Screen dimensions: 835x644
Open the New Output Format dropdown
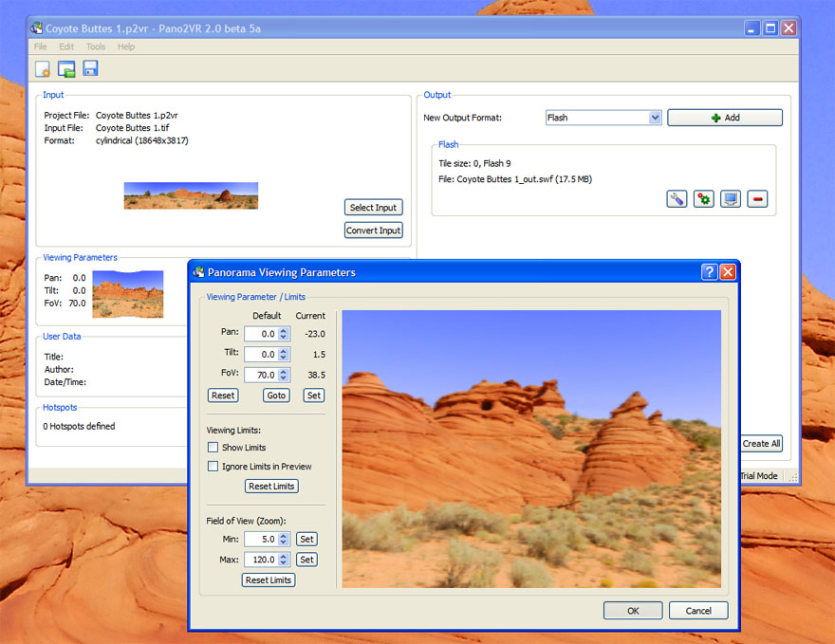655,118
